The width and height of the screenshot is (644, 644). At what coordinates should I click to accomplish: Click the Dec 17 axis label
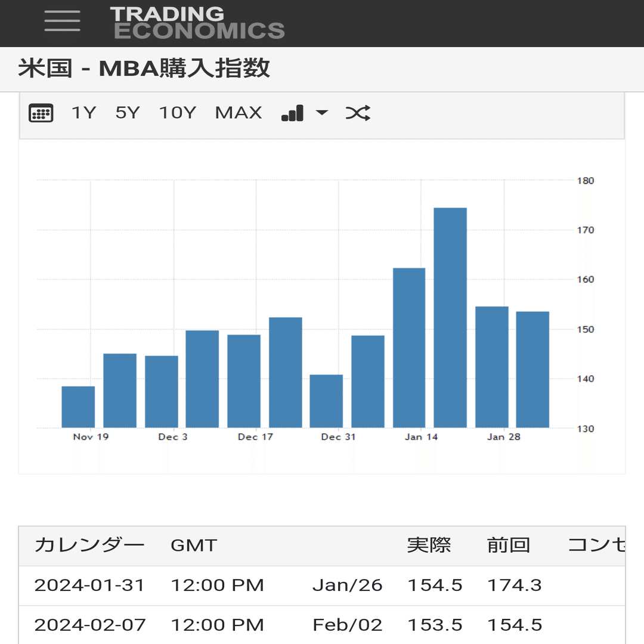(x=255, y=437)
